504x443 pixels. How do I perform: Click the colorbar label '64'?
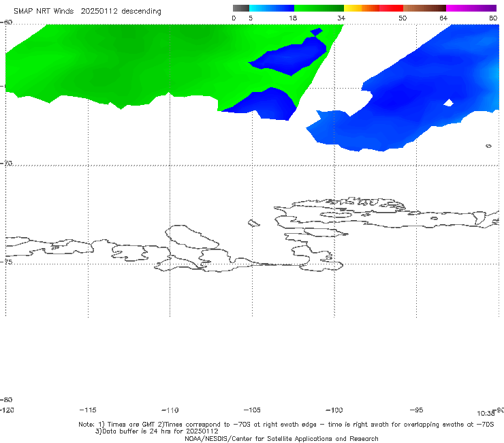(443, 18)
